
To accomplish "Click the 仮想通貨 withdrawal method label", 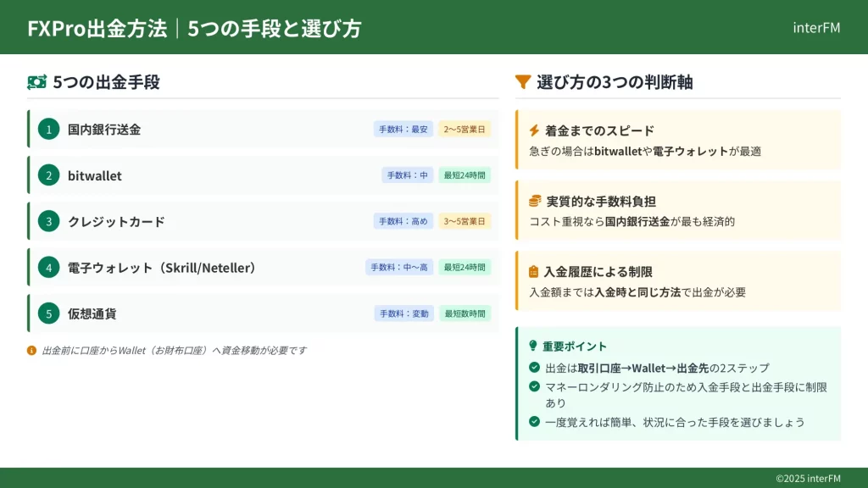I will point(92,313).
